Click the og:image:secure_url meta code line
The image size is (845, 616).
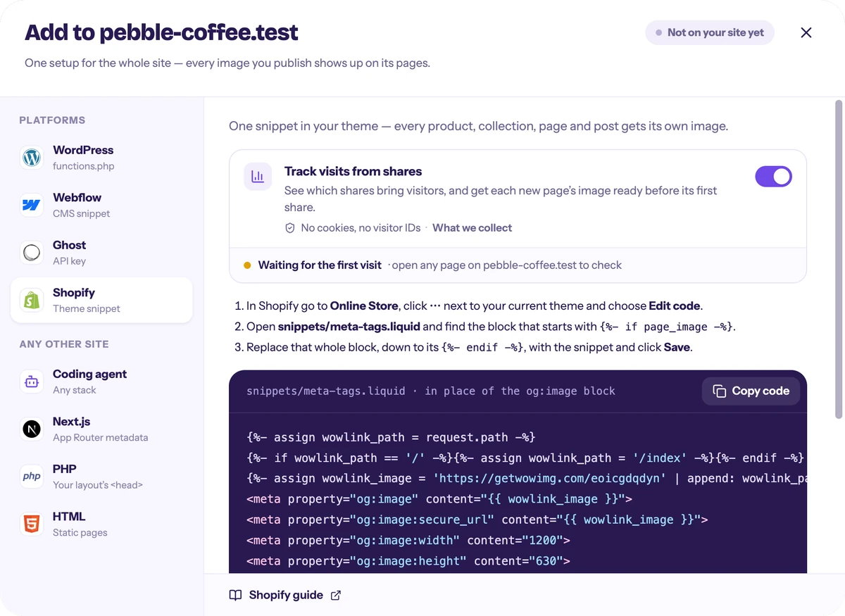pyautogui.click(x=477, y=520)
